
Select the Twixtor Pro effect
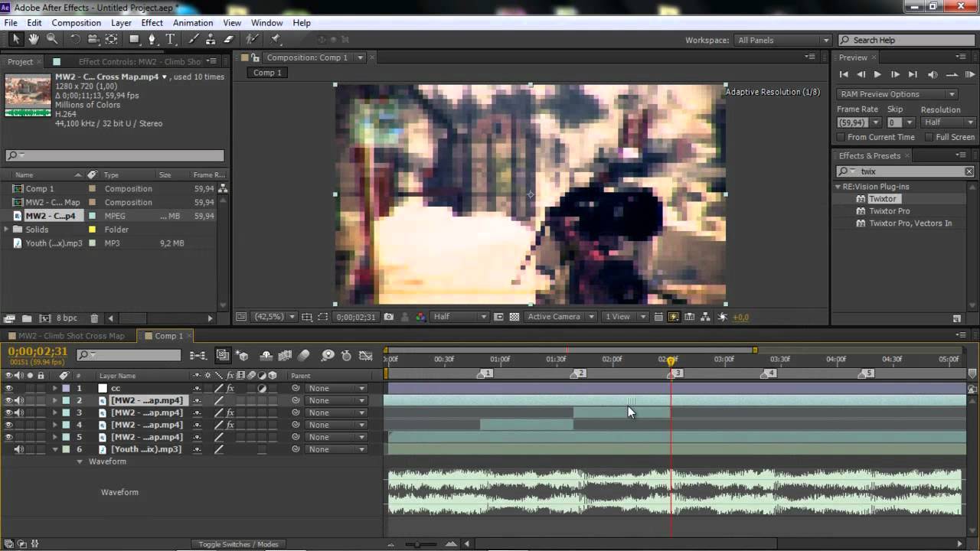tap(889, 211)
